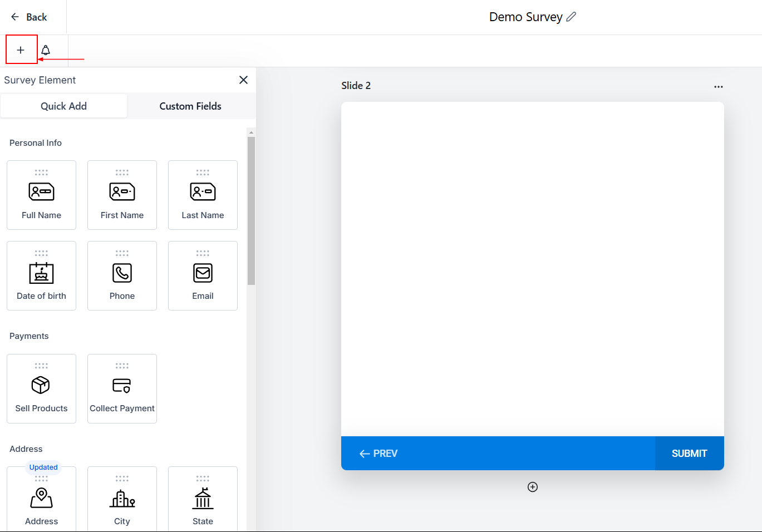Click the SUBMIT button
The height and width of the screenshot is (532, 762).
coord(690,454)
